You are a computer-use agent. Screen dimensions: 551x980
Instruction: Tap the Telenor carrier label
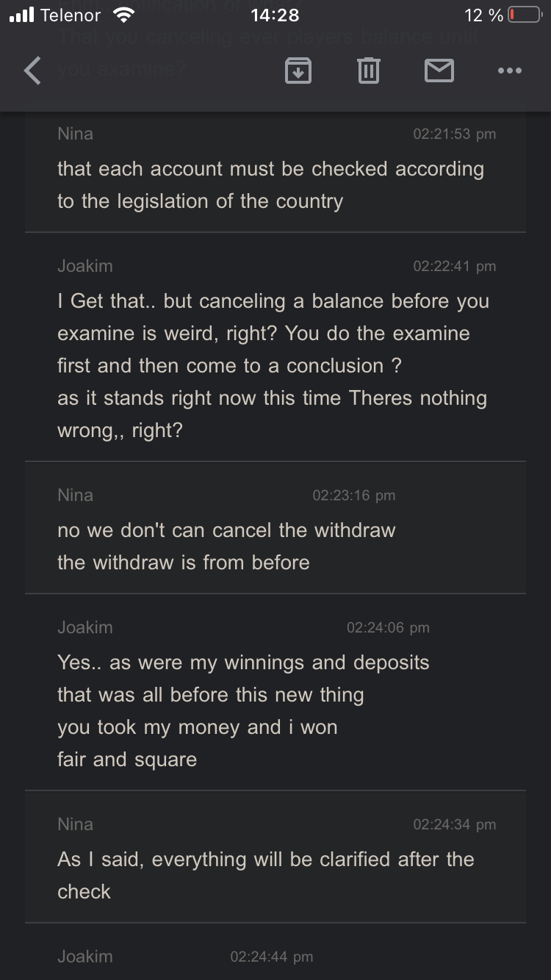pyautogui.click(x=71, y=15)
